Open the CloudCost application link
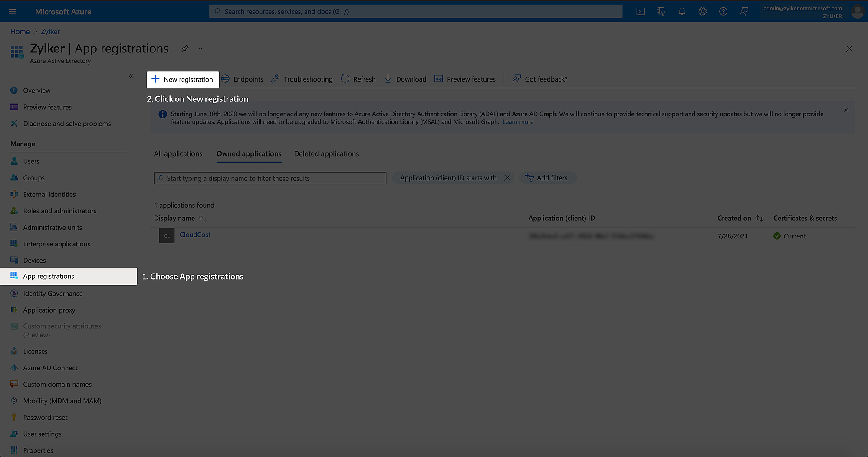The height and width of the screenshot is (457, 868). click(194, 235)
